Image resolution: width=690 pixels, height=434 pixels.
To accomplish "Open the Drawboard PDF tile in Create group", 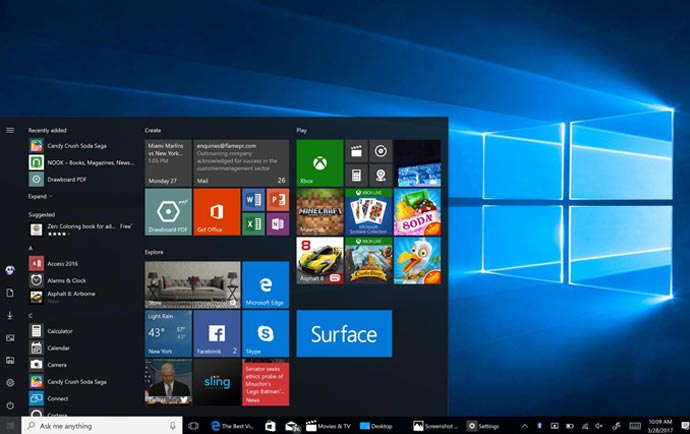I will pyautogui.click(x=168, y=212).
